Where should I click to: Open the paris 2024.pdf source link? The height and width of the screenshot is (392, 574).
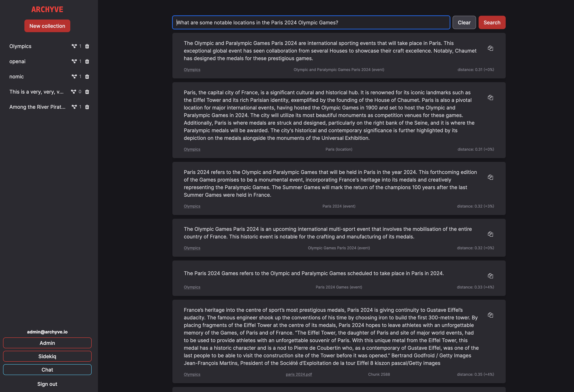pyautogui.click(x=299, y=374)
